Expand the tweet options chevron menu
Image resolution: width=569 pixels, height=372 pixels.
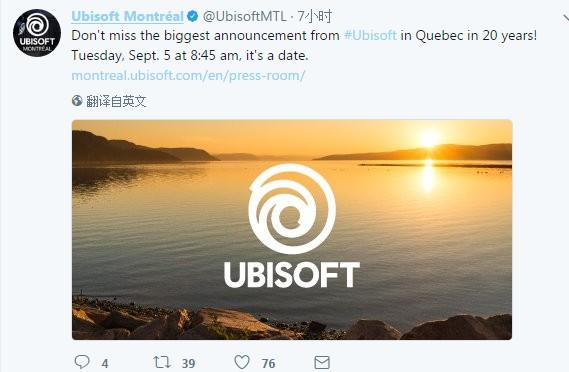pyautogui.click(x=565, y=17)
